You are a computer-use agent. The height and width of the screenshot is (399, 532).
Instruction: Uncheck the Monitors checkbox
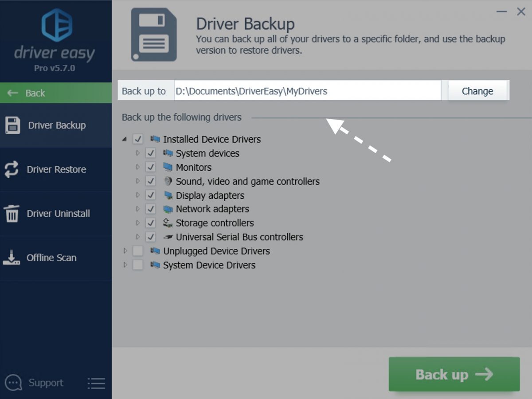(x=151, y=167)
